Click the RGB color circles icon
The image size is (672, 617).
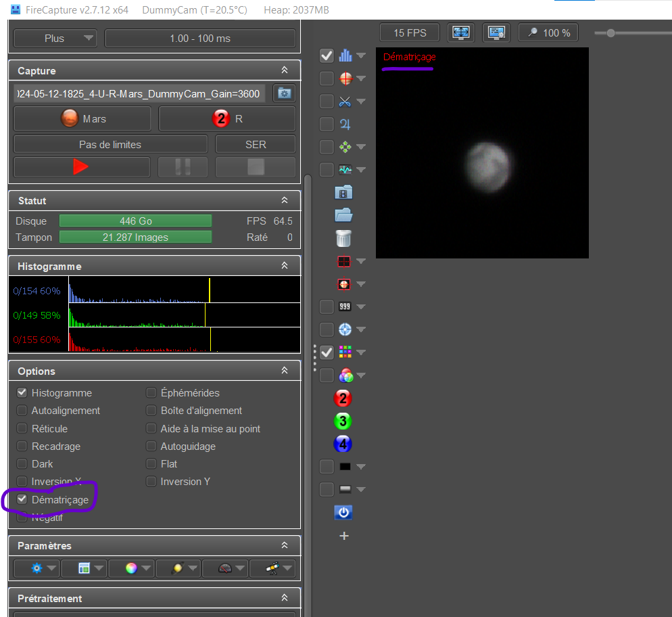(x=345, y=375)
